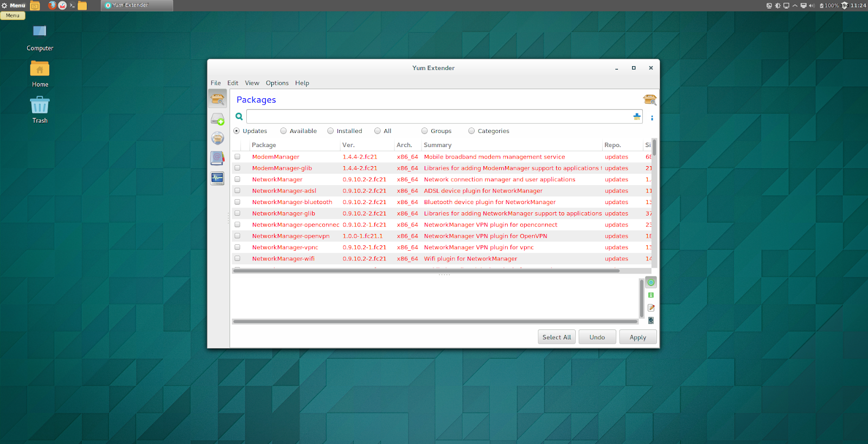The width and height of the screenshot is (868, 444).
Task: Open the main Menu in top panel
Action: tap(14, 5)
